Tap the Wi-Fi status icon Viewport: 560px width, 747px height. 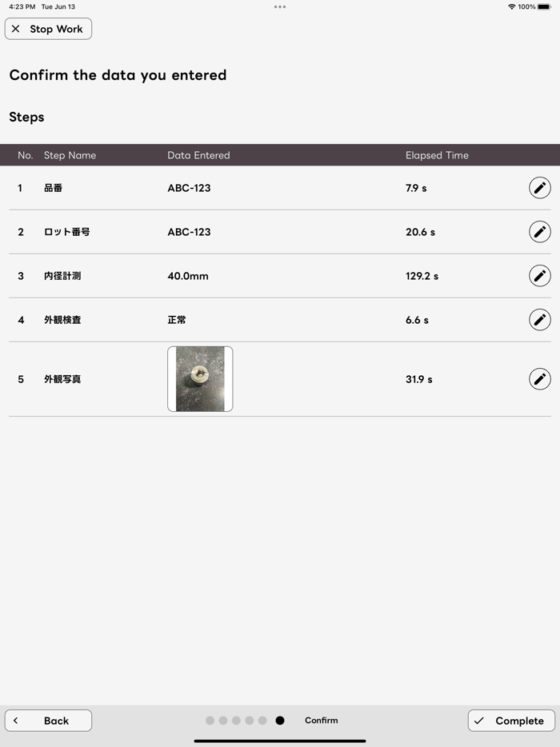point(511,6)
